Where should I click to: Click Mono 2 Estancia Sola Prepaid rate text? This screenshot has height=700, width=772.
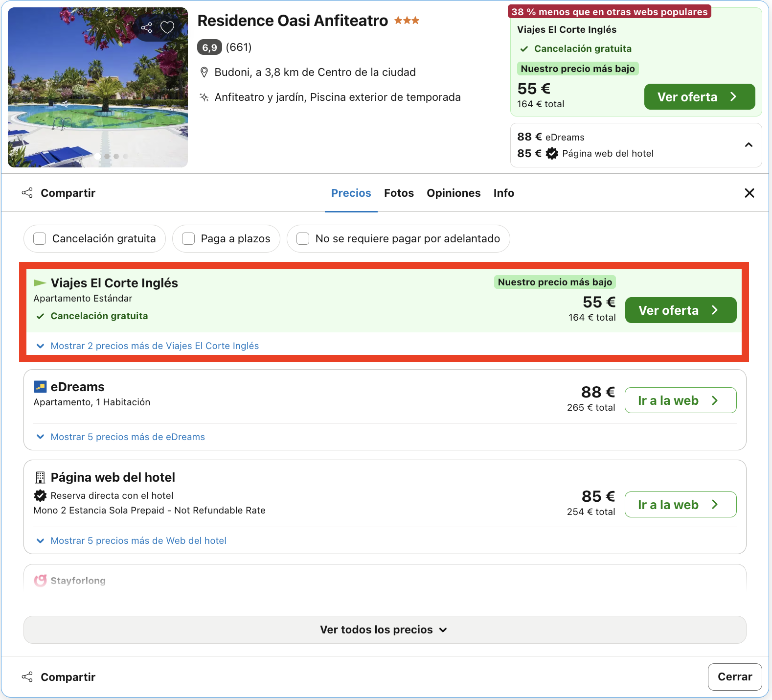click(x=149, y=510)
